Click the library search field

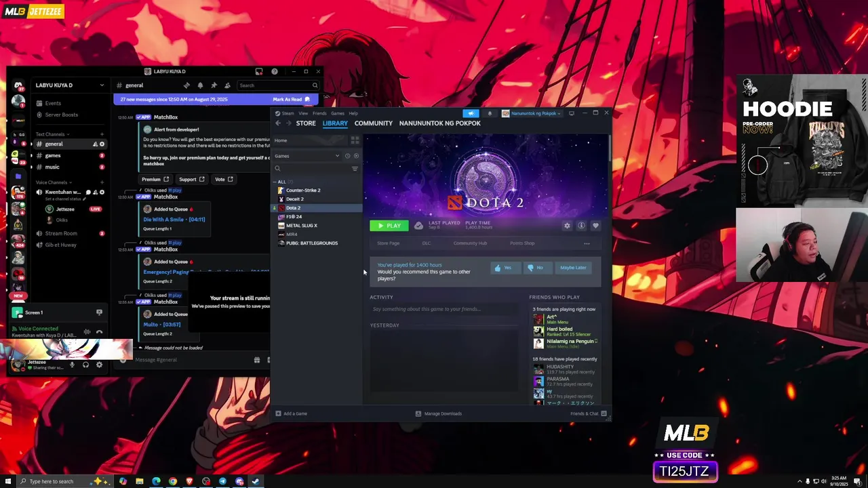[311, 168]
